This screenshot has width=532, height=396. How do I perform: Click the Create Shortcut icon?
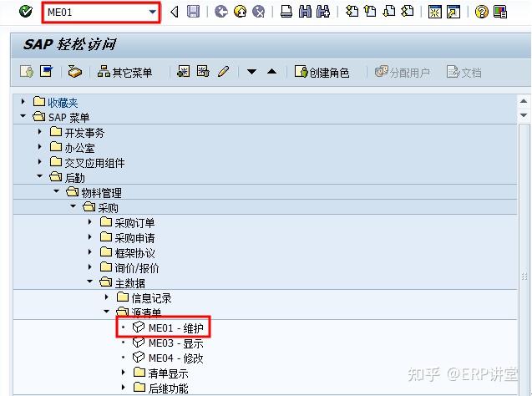[x=453, y=12]
